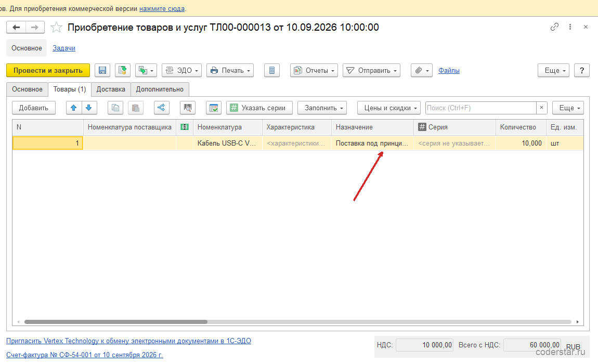Click the Поиск (Ctrl+F) search field
The width and height of the screenshot is (598, 364).
481,108
